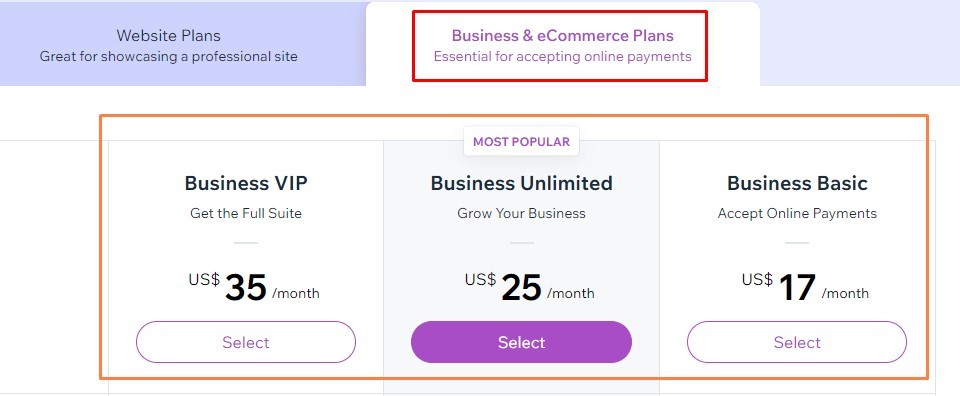
Task: Click the Business Basic heading
Action: click(x=797, y=183)
